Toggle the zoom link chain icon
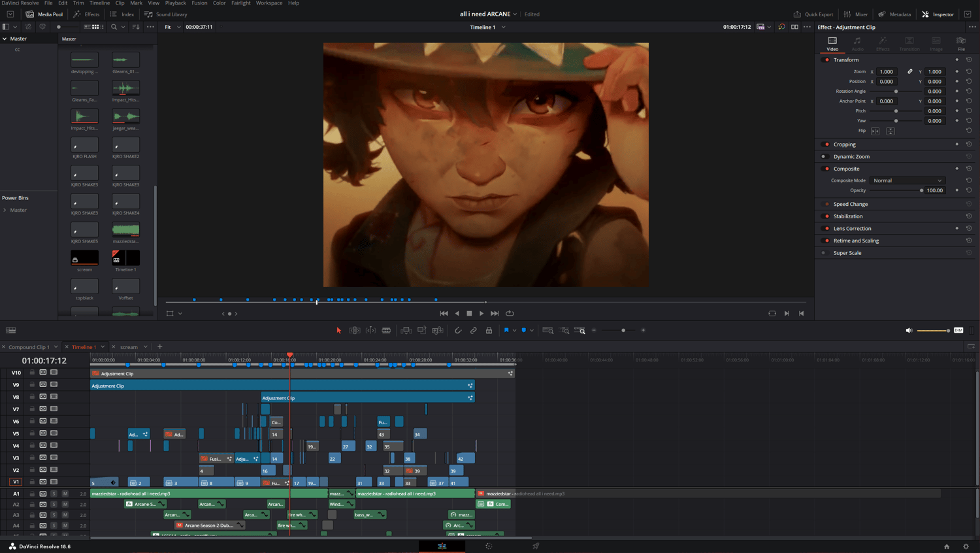Image resolution: width=980 pixels, height=553 pixels. [910, 71]
